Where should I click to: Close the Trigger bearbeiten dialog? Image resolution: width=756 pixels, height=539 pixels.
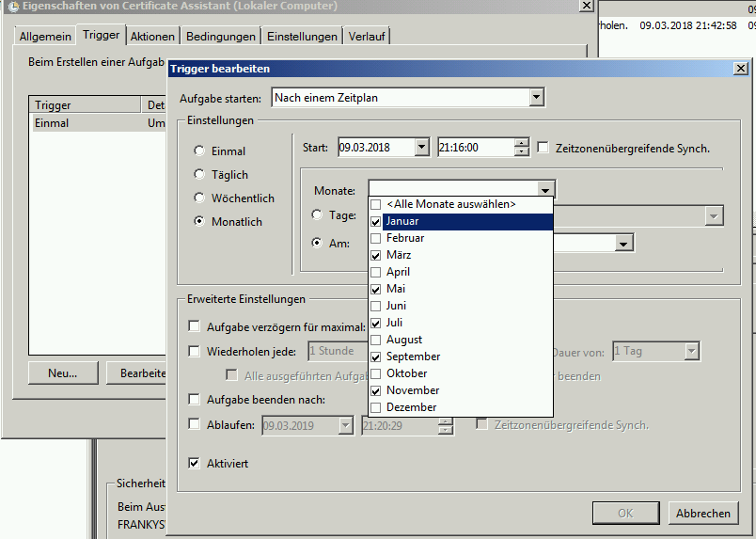[x=741, y=69]
